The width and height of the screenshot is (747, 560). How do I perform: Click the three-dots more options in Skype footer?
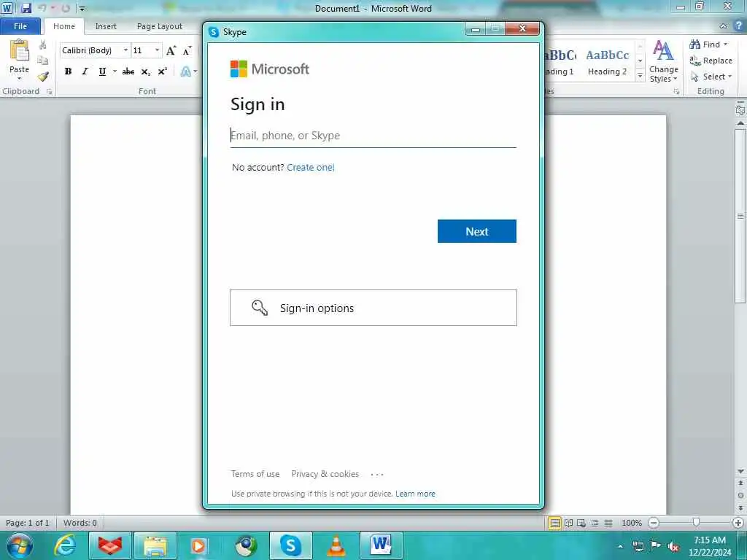[x=377, y=474]
